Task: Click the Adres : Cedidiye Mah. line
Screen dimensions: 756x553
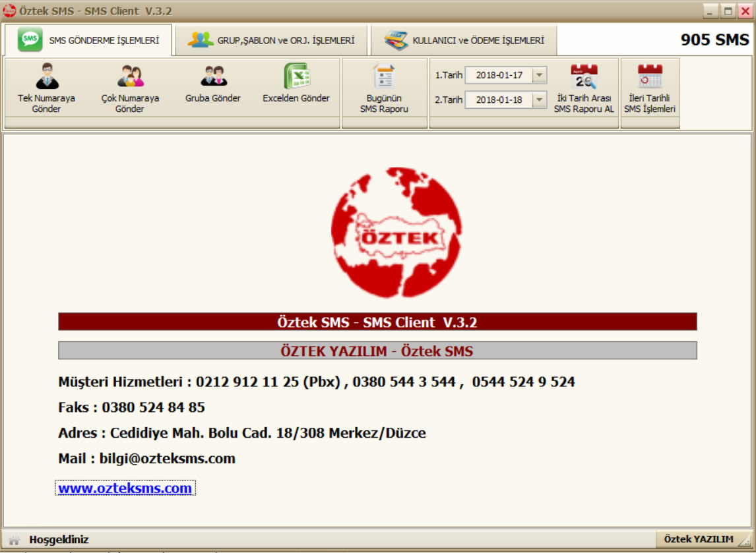Action: pos(241,432)
